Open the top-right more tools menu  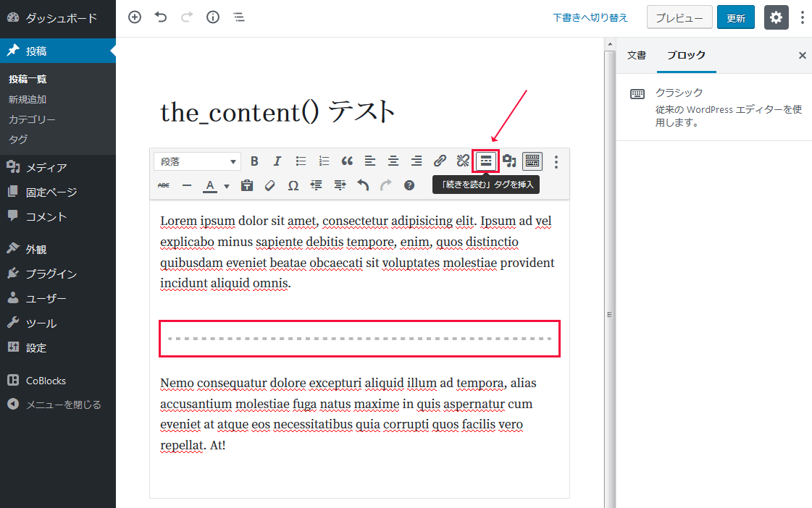point(802,17)
